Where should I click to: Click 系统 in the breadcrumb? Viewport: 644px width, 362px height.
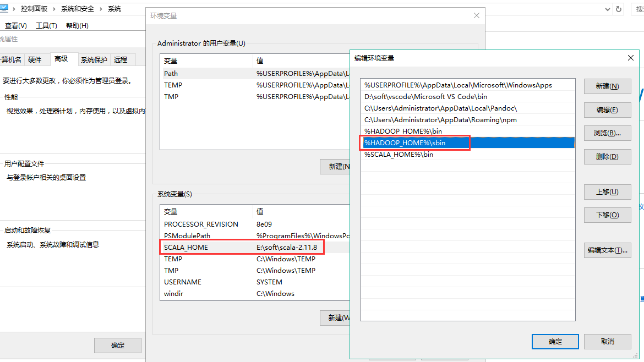tap(114, 9)
